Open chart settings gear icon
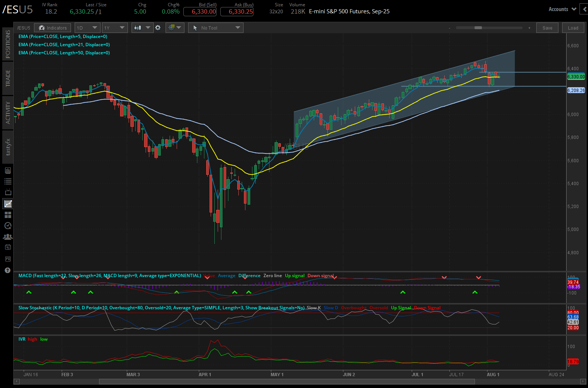Screen dimensions: 588x388 tap(158, 28)
